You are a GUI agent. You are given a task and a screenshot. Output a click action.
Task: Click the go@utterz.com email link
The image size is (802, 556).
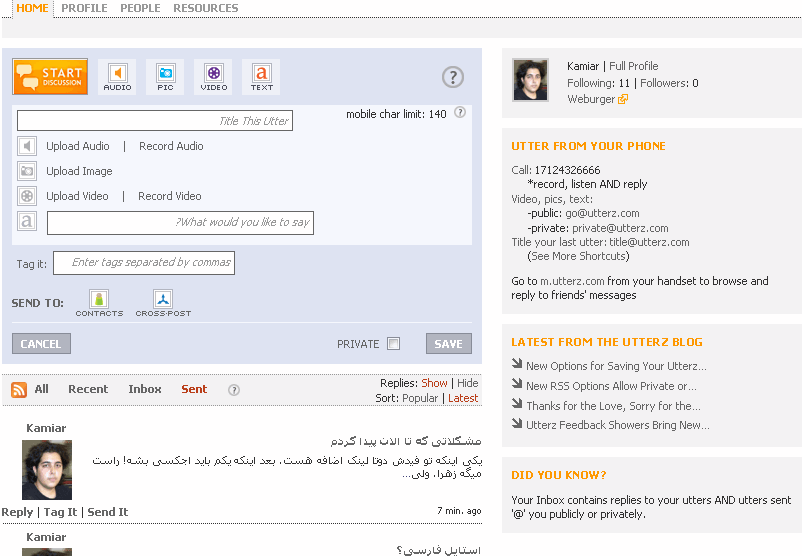pos(602,213)
